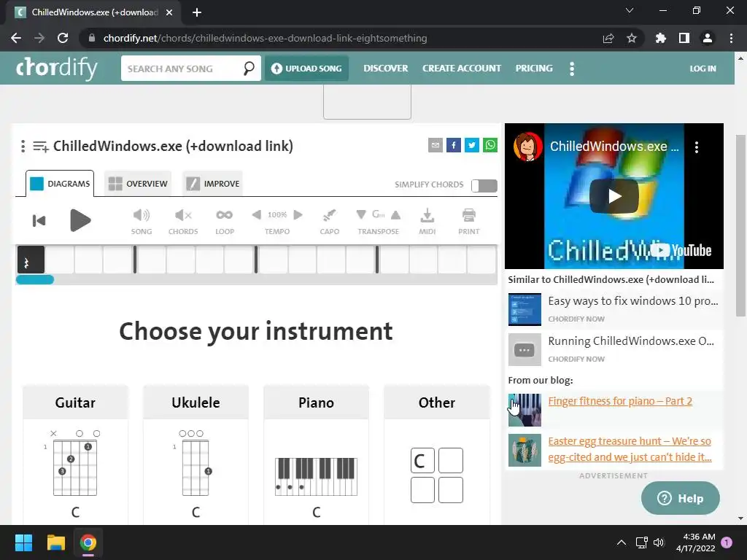
Task: Toggle the Simplify Chords switch
Action: pyautogui.click(x=484, y=186)
